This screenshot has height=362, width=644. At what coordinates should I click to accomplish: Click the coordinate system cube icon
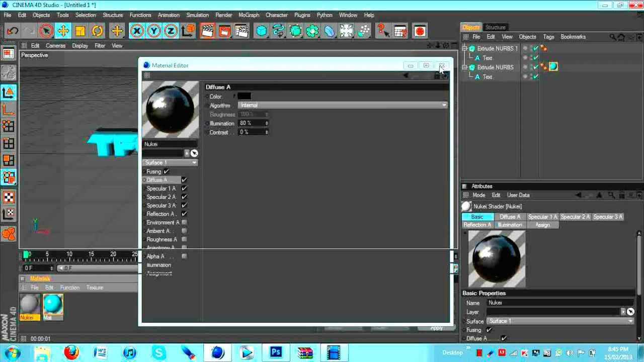pos(188,31)
